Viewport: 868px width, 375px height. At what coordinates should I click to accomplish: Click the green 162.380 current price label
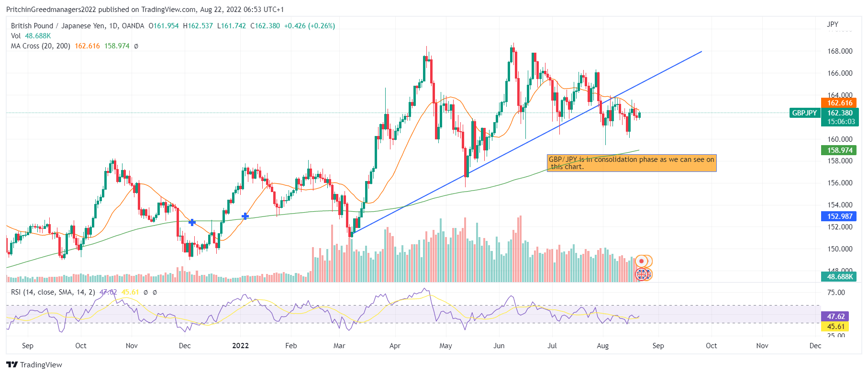coord(840,113)
